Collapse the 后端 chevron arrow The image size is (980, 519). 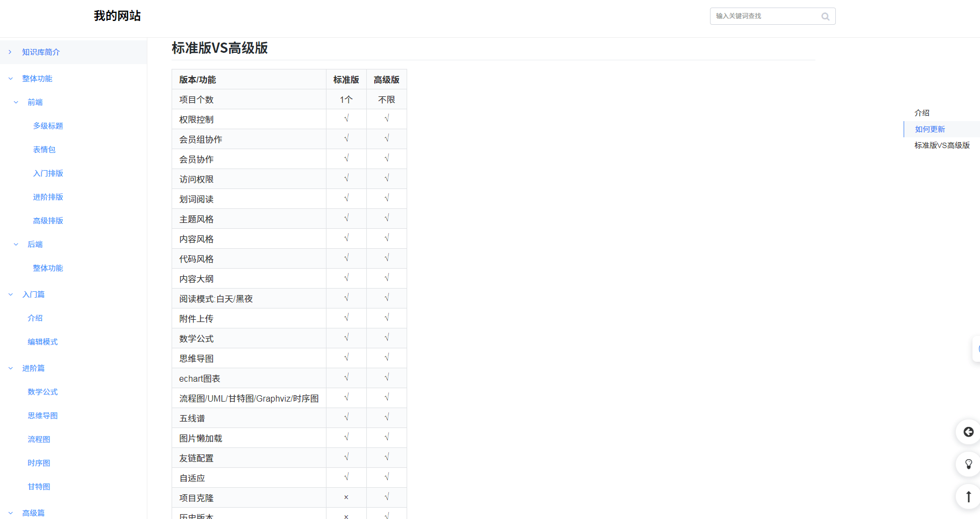[x=16, y=244]
